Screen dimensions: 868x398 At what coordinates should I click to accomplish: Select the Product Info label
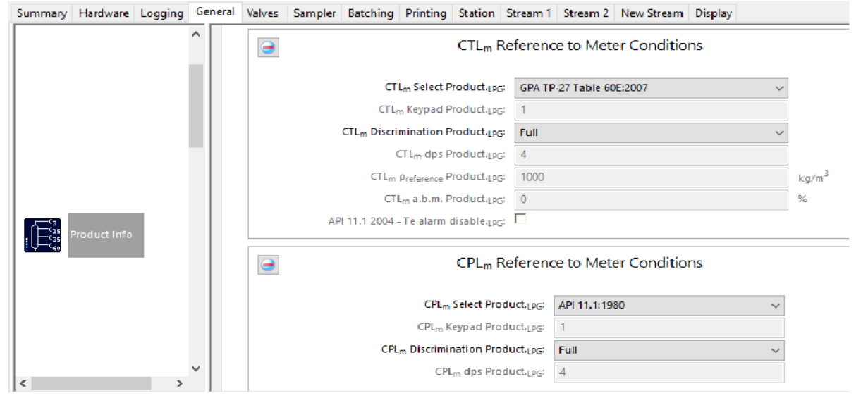106,235
